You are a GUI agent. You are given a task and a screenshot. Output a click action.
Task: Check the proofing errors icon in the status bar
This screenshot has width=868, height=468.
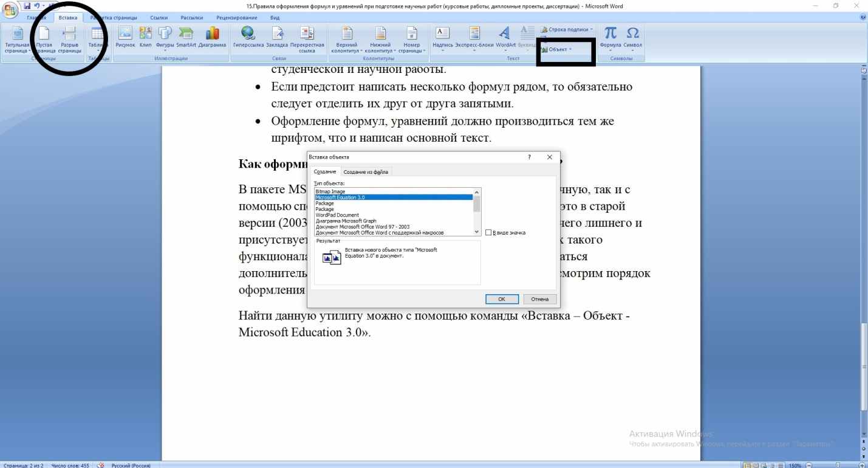(x=100, y=465)
